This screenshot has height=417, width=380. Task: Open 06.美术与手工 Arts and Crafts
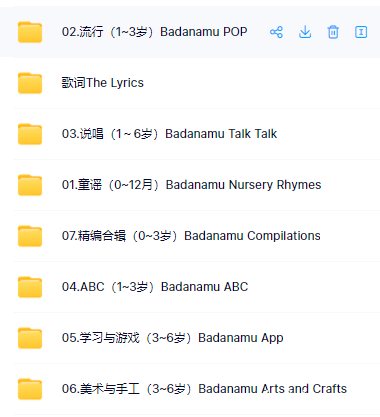(x=204, y=389)
